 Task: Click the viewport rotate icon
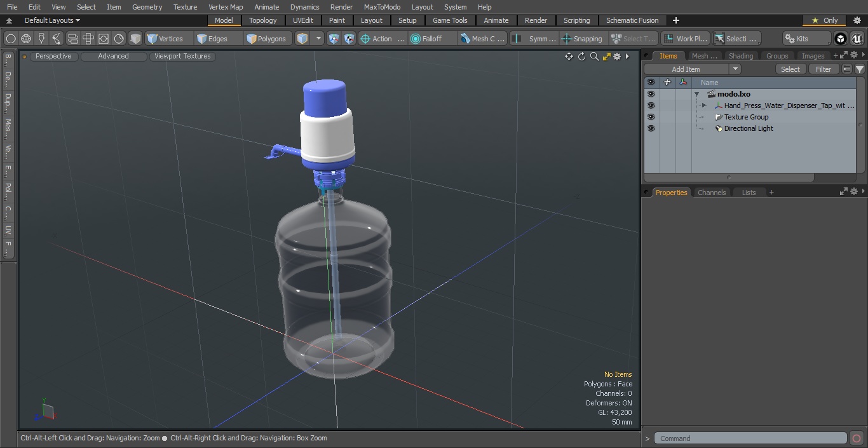(x=581, y=57)
